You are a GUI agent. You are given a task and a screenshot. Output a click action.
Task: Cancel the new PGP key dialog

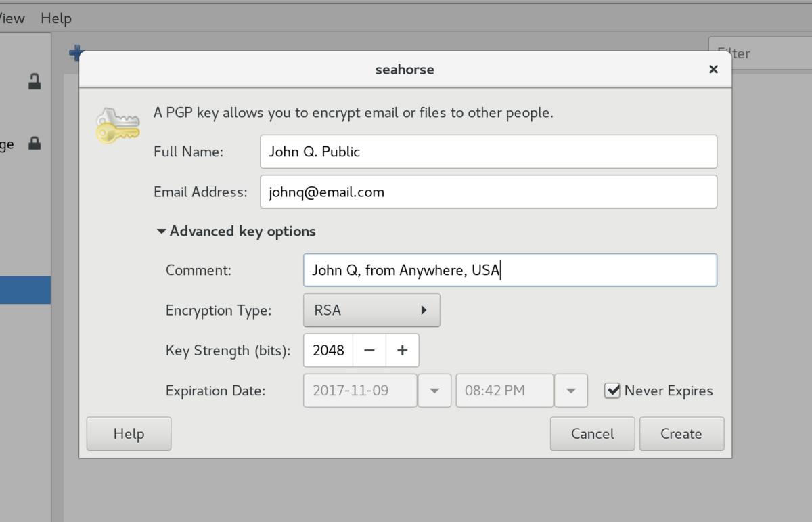click(592, 433)
